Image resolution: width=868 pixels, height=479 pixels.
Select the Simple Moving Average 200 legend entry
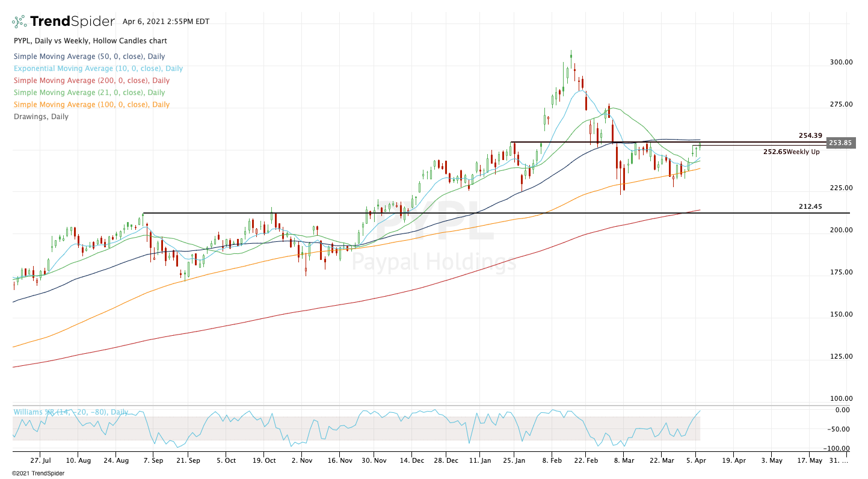[x=91, y=81]
